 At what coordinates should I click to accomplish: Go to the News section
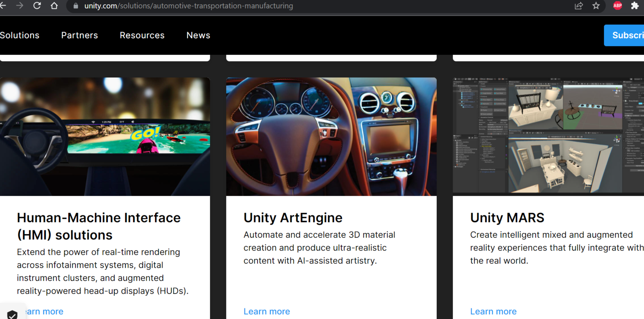point(198,35)
